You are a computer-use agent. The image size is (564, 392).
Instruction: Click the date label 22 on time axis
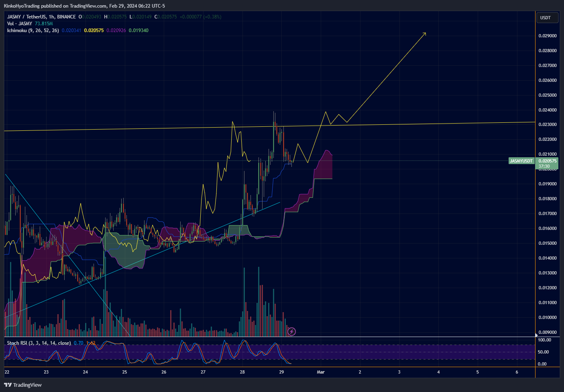(7, 372)
